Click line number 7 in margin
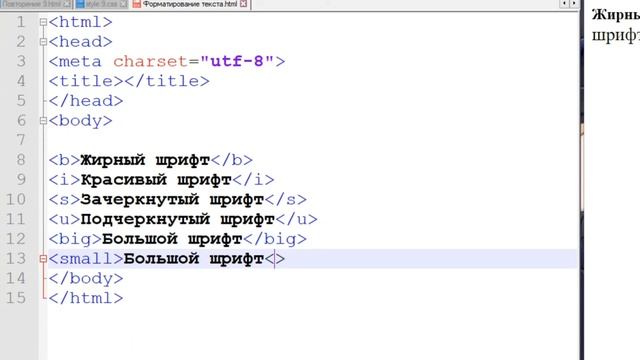The image size is (640, 360). [21, 140]
